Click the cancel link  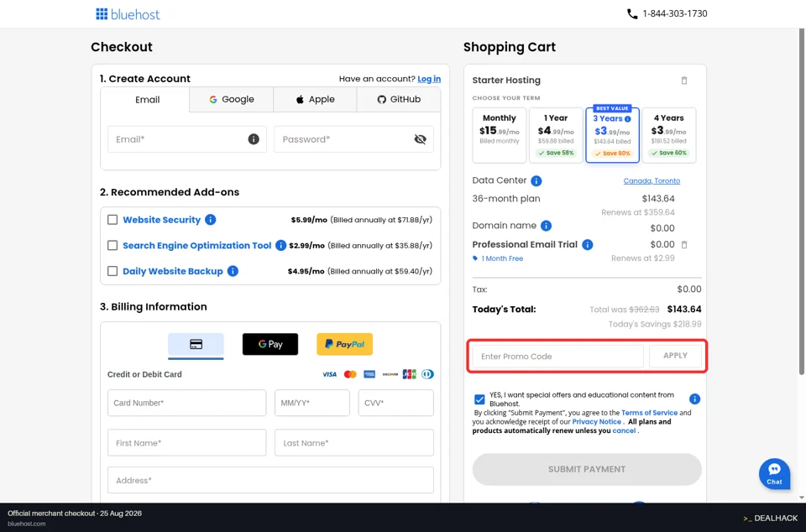click(624, 430)
